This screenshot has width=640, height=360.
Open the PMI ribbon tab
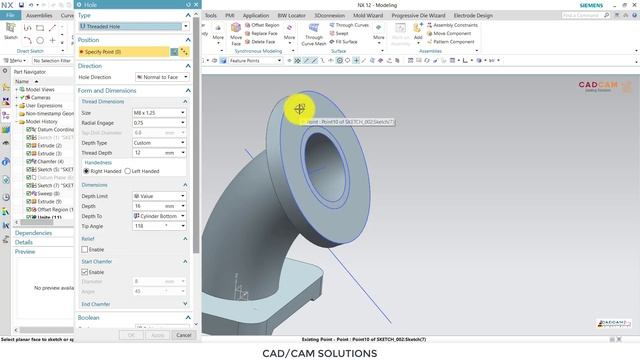(x=230, y=16)
